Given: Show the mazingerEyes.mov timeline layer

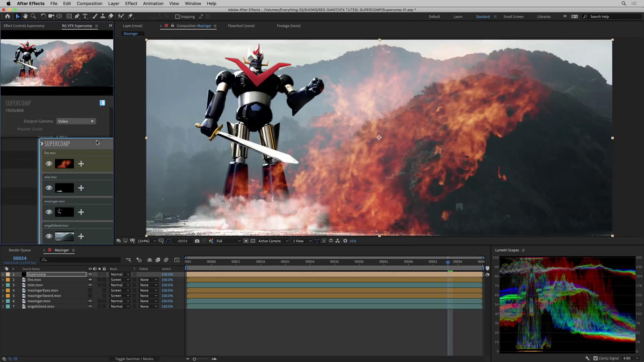Looking at the screenshot, I should pyautogui.click(x=90, y=290).
